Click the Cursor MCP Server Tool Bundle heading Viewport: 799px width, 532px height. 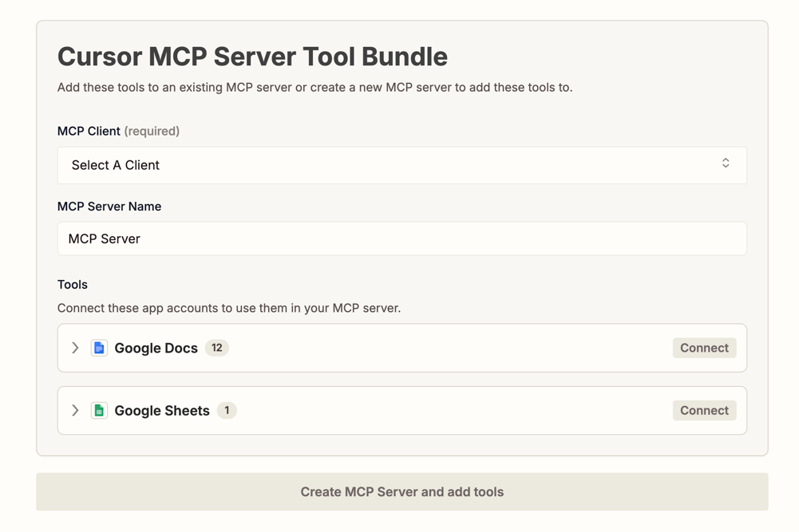pyautogui.click(x=252, y=57)
